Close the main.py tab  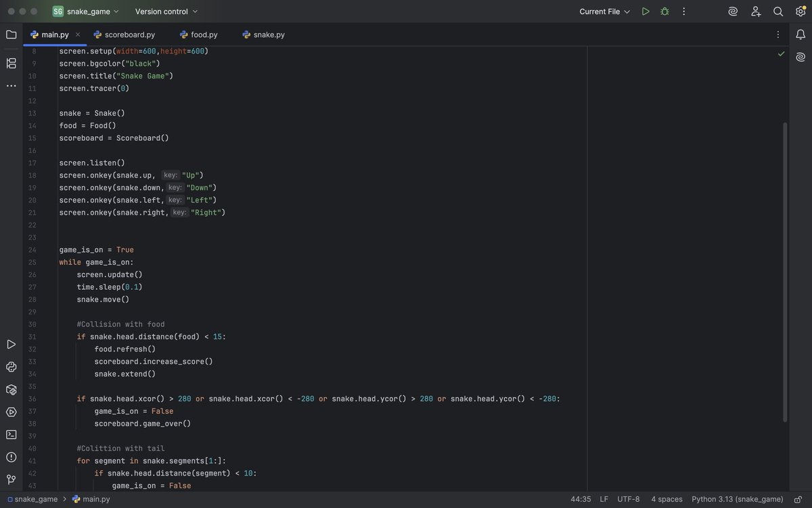tap(78, 35)
